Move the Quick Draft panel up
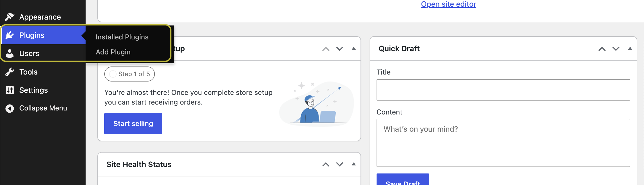The height and width of the screenshot is (185, 644). (x=602, y=49)
